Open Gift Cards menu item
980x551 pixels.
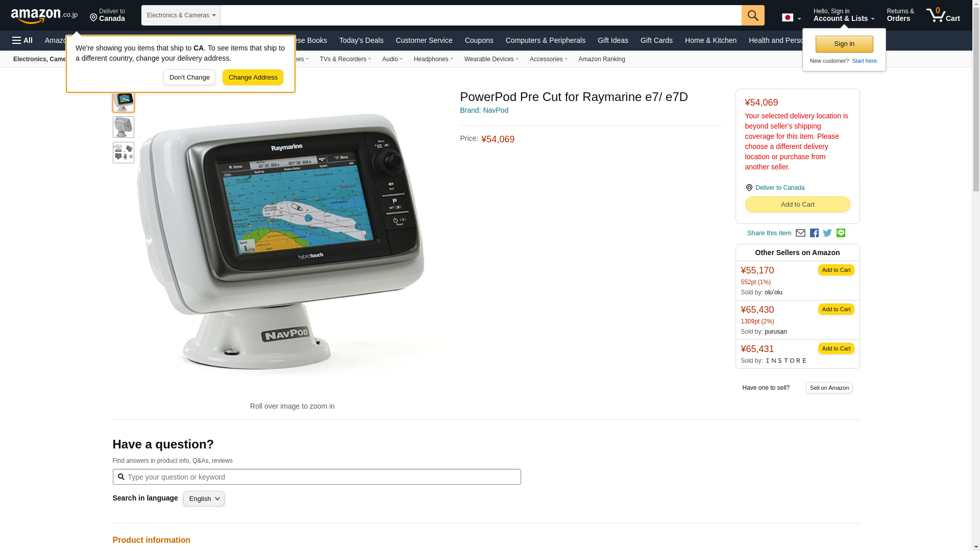click(x=656, y=40)
